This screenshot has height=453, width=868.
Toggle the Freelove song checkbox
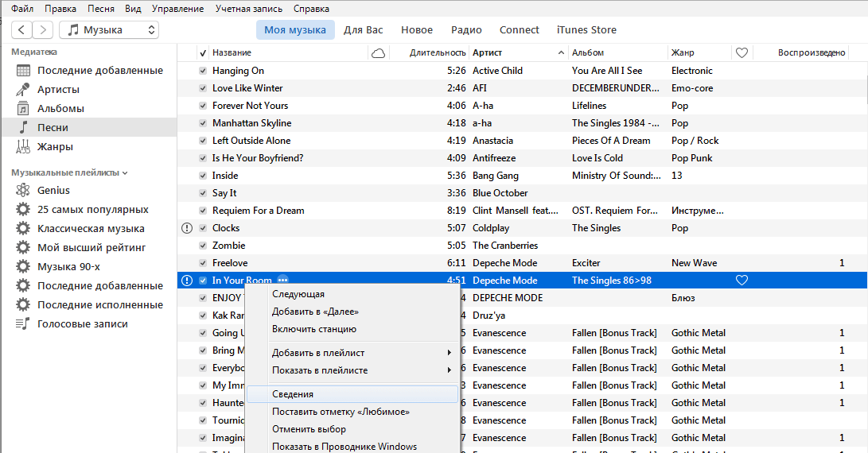(203, 263)
